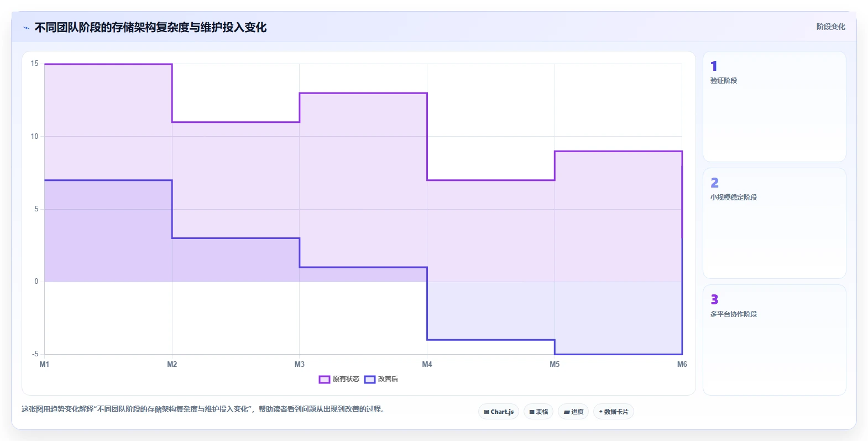Image resolution: width=868 pixels, height=441 pixels.
Task: Click the 阶段变化 label in the header
Action: [x=831, y=27]
